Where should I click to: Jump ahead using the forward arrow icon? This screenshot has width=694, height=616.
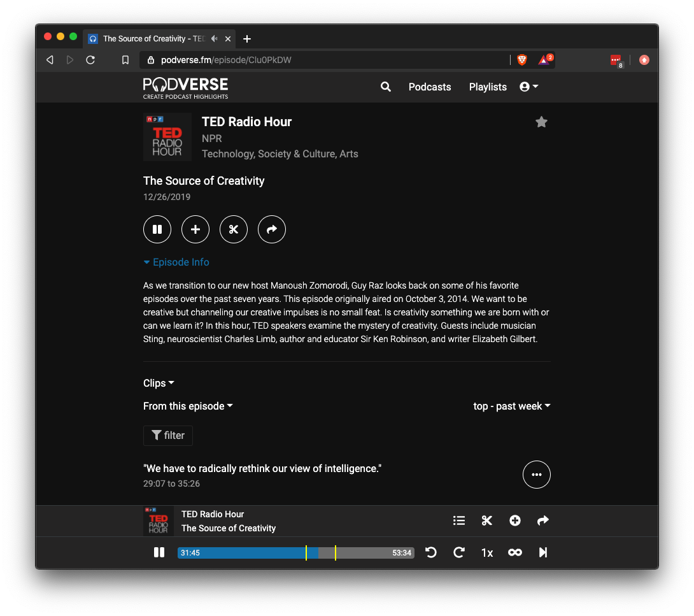pos(459,553)
